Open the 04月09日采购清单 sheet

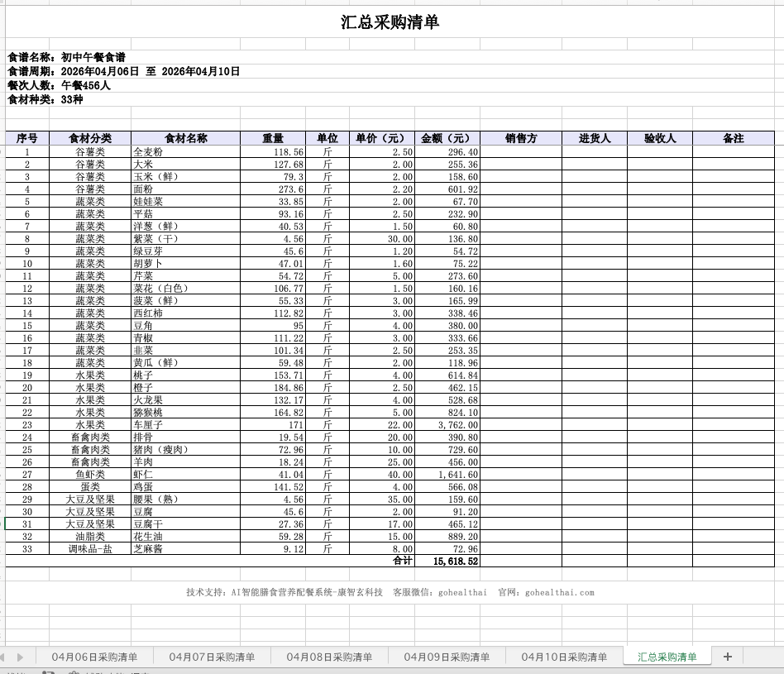click(x=449, y=655)
